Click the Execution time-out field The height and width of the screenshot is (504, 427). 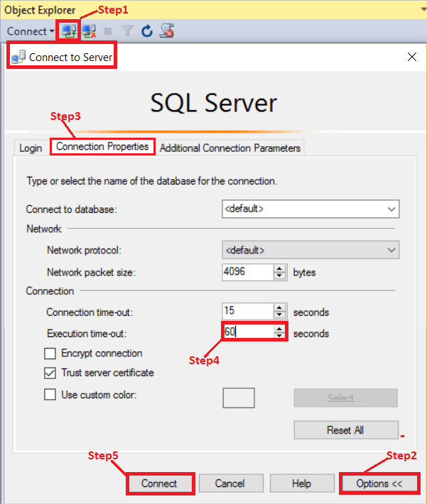pyautogui.click(x=248, y=332)
